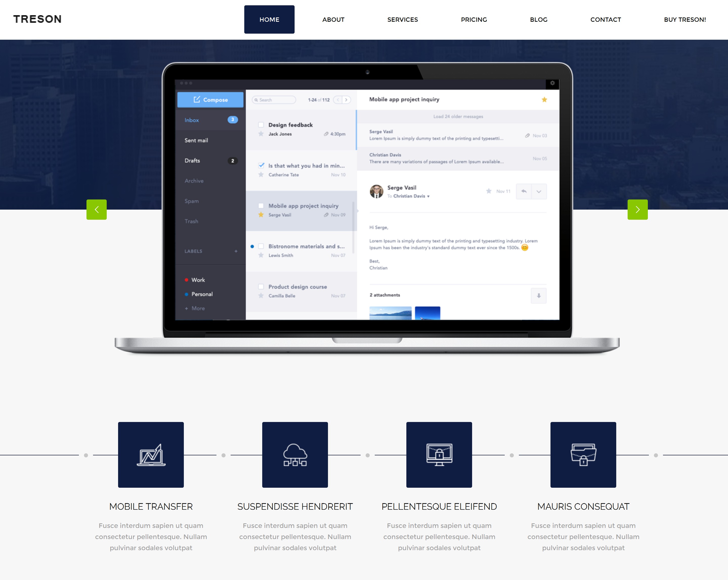Viewport: 728px width, 580px height.
Task: Click the previous slide arrow button
Action: pyautogui.click(x=97, y=210)
